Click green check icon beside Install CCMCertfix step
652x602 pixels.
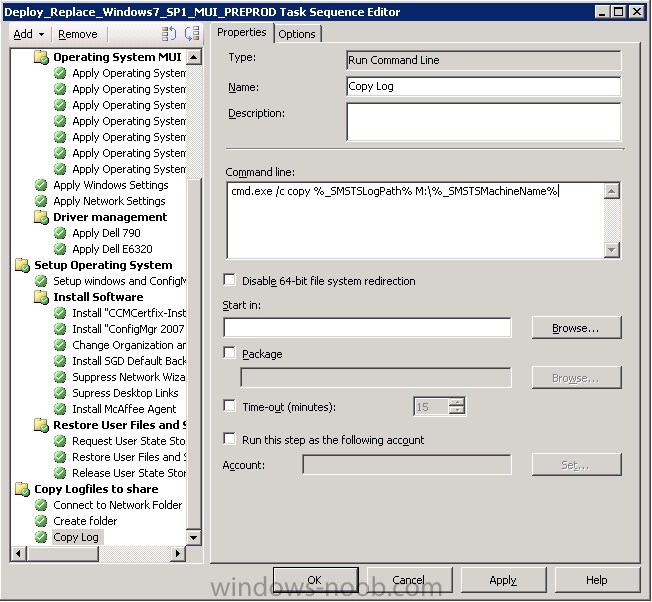point(60,313)
